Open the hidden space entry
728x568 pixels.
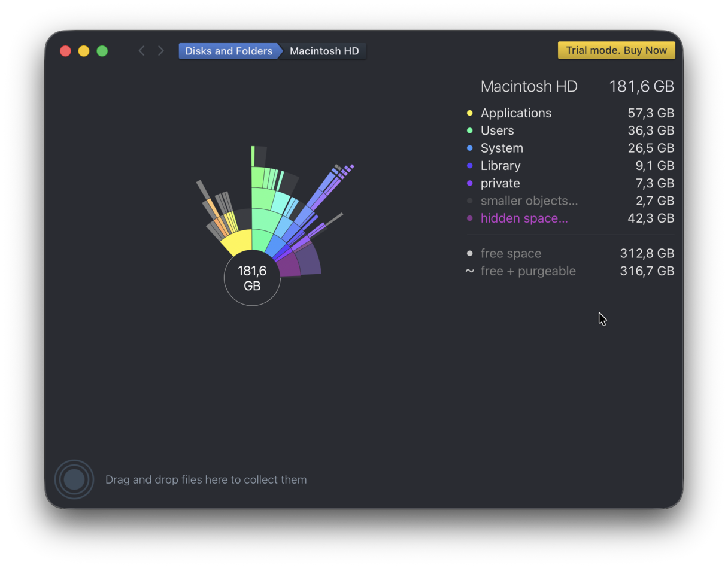point(524,218)
